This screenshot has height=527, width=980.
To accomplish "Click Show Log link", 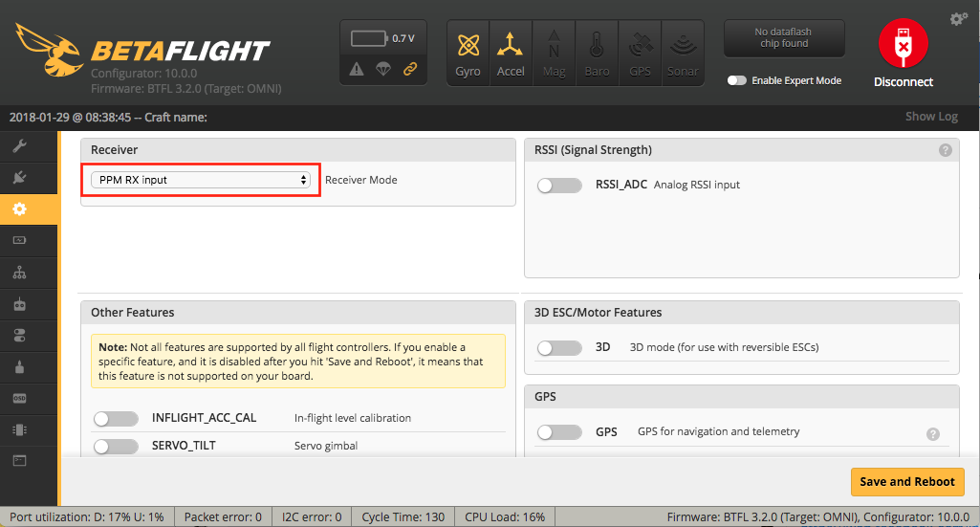I will click(931, 117).
